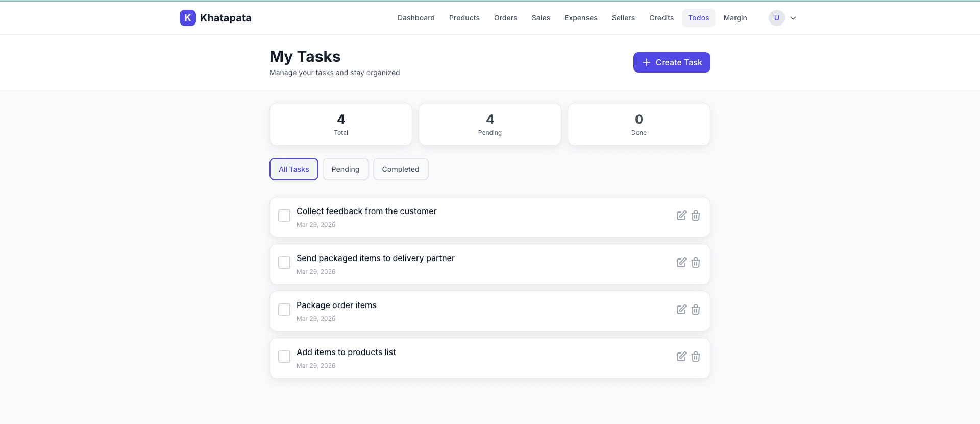This screenshot has height=424, width=980.
Task: Click the Create Task button
Action: (672, 62)
